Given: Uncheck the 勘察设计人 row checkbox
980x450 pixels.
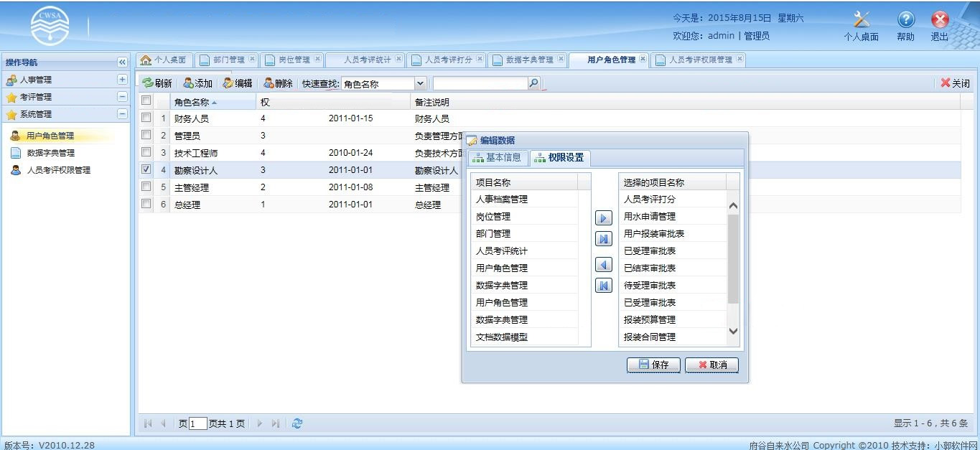Looking at the screenshot, I should click(x=146, y=169).
